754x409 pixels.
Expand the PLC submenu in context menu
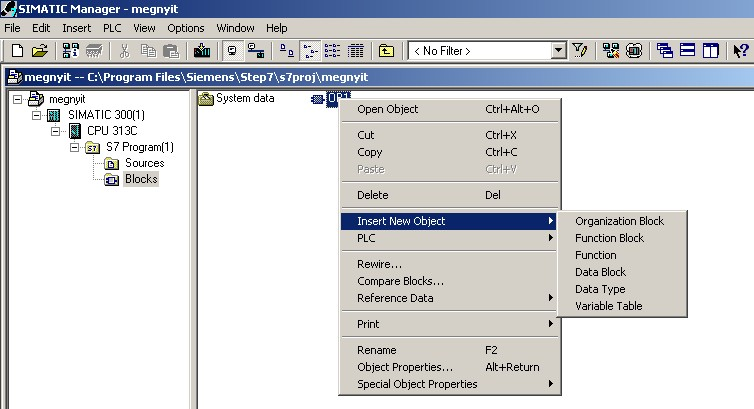pyautogui.click(x=450, y=238)
